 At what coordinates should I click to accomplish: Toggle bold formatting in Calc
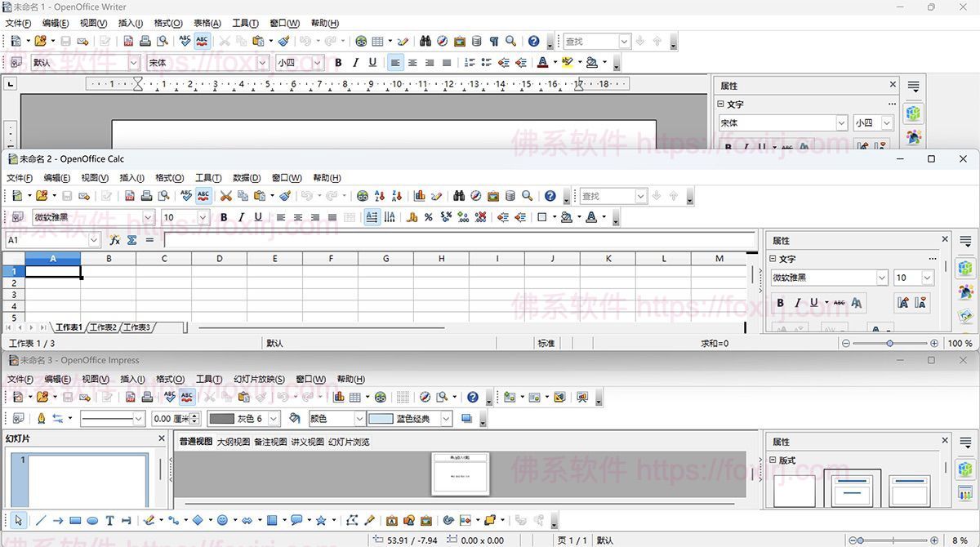pyautogui.click(x=223, y=217)
